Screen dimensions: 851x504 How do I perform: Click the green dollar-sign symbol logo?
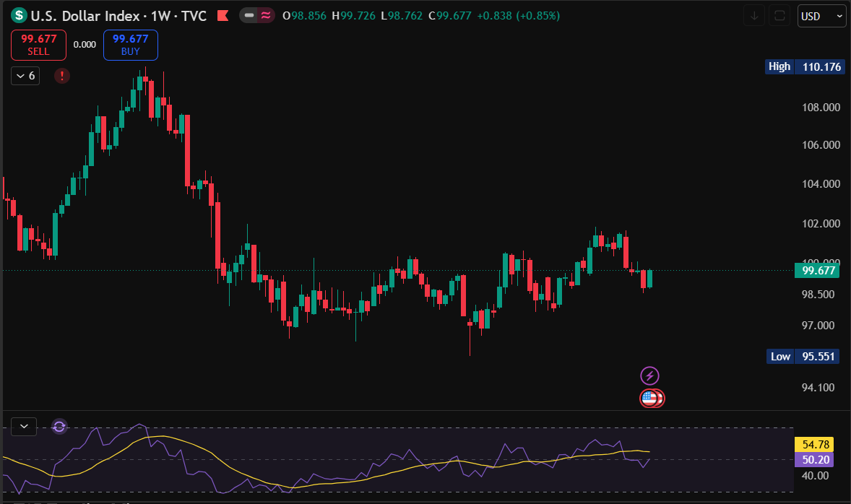(x=19, y=15)
